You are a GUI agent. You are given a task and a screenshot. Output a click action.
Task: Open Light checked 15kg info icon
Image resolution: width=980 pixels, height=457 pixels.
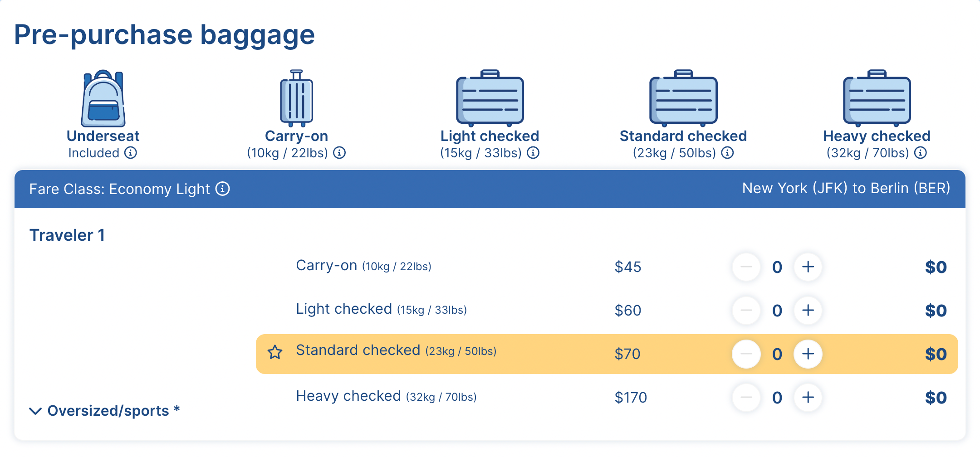(x=533, y=153)
